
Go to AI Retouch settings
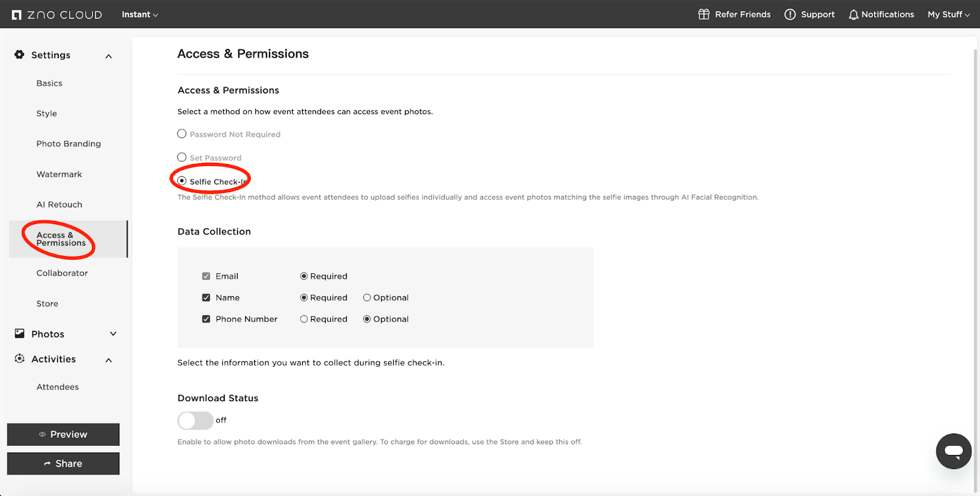(x=59, y=205)
